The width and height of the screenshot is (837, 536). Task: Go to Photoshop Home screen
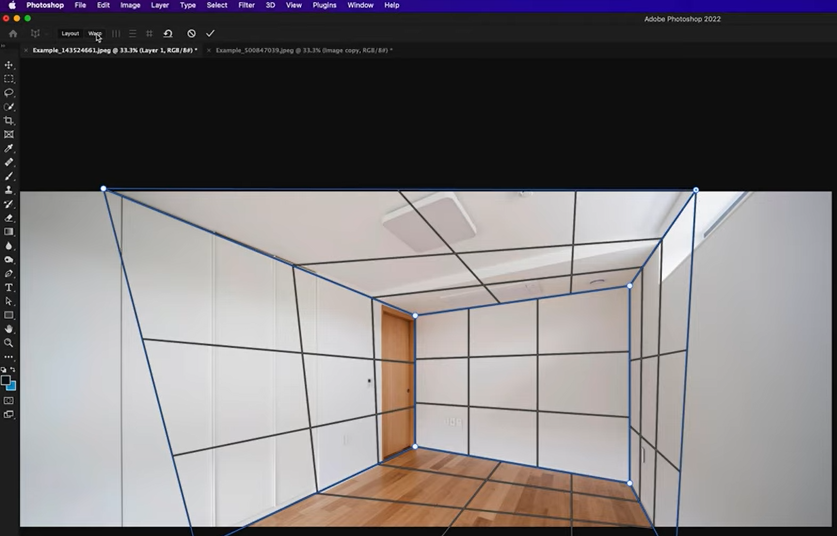point(13,34)
